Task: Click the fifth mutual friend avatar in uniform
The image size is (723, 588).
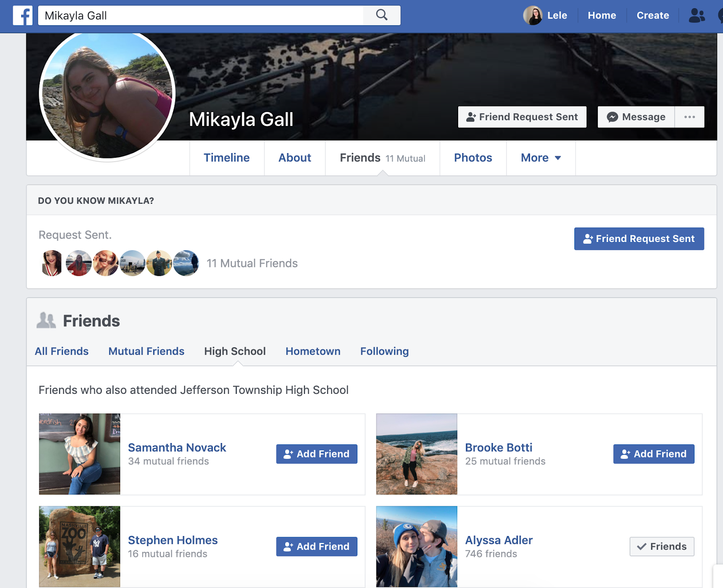Action: [159, 263]
